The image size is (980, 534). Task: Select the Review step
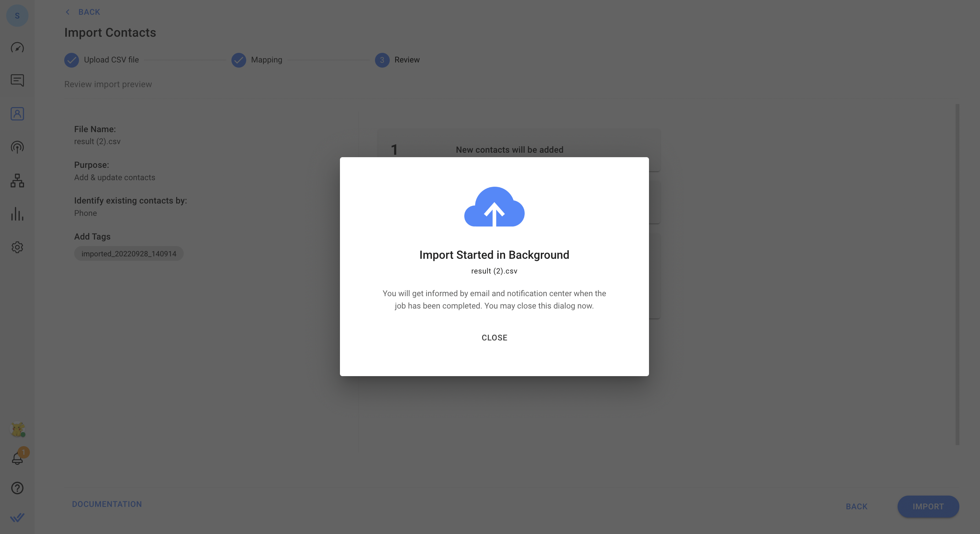point(397,60)
